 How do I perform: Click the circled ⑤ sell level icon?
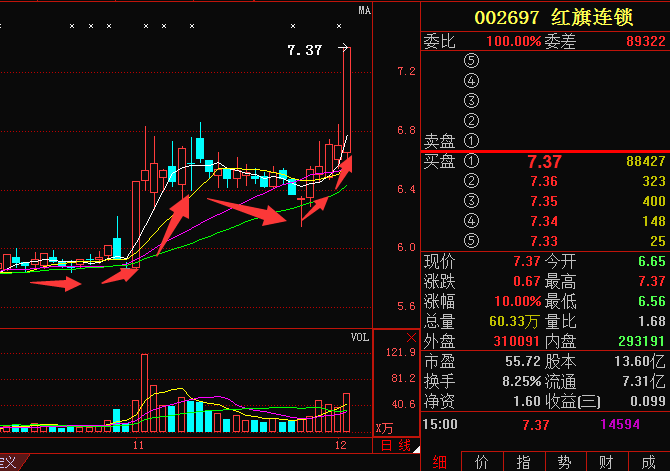click(473, 60)
